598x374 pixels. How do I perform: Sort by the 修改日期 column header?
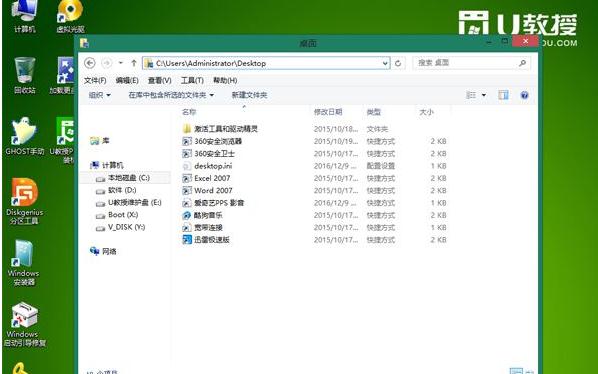pyautogui.click(x=328, y=112)
